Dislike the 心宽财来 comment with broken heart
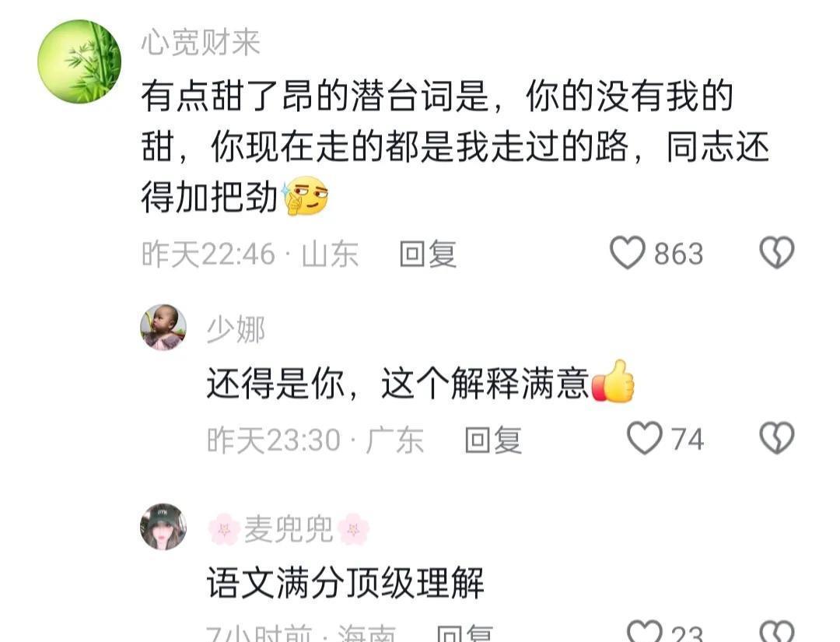This screenshot has height=642, width=840. click(x=777, y=252)
